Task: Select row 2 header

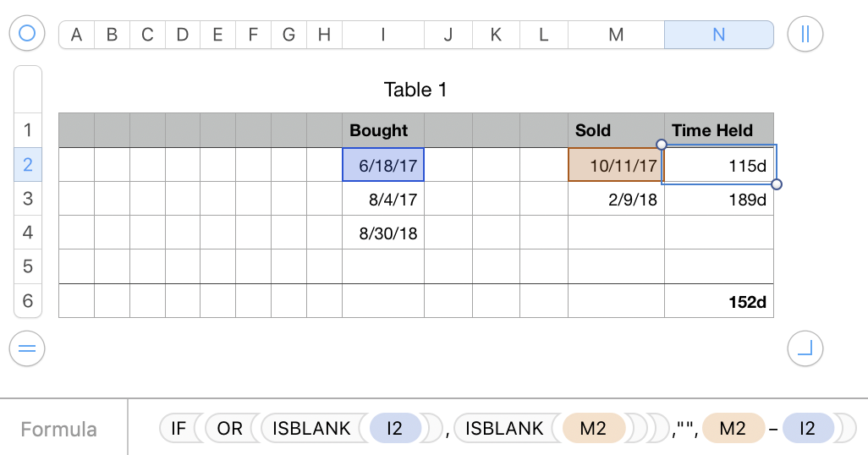Action: pyautogui.click(x=28, y=164)
